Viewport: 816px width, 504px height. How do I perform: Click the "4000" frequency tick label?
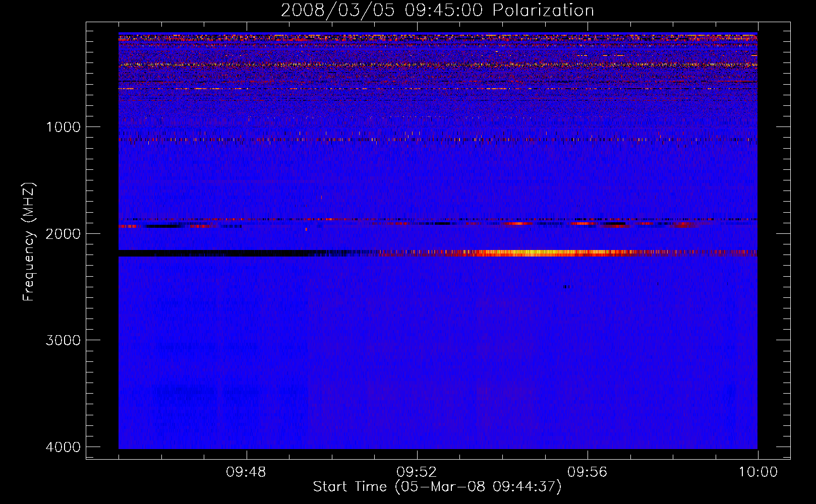coord(63,447)
